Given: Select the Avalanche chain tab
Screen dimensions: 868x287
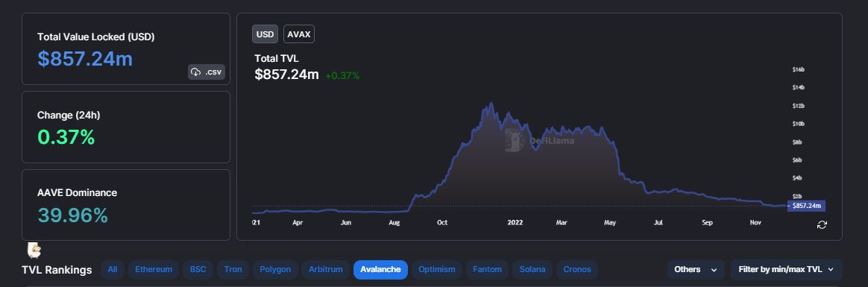Looking at the screenshot, I should [x=380, y=269].
